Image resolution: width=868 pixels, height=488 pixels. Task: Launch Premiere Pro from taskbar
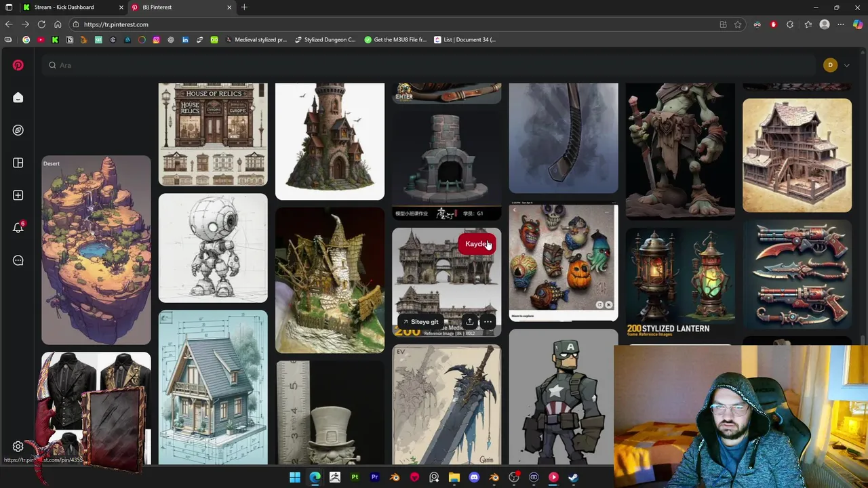click(x=374, y=477)
